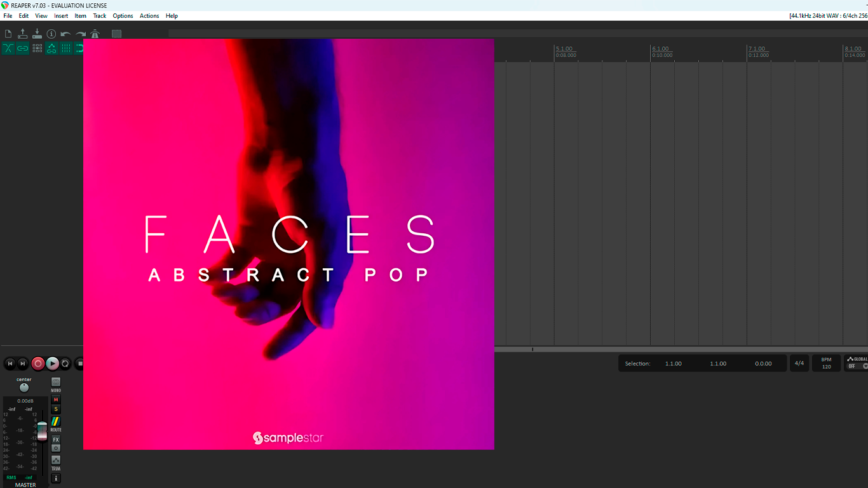Toggle grid lines icon
Viewport: 868px width, 488px height.
coord(66,48)
